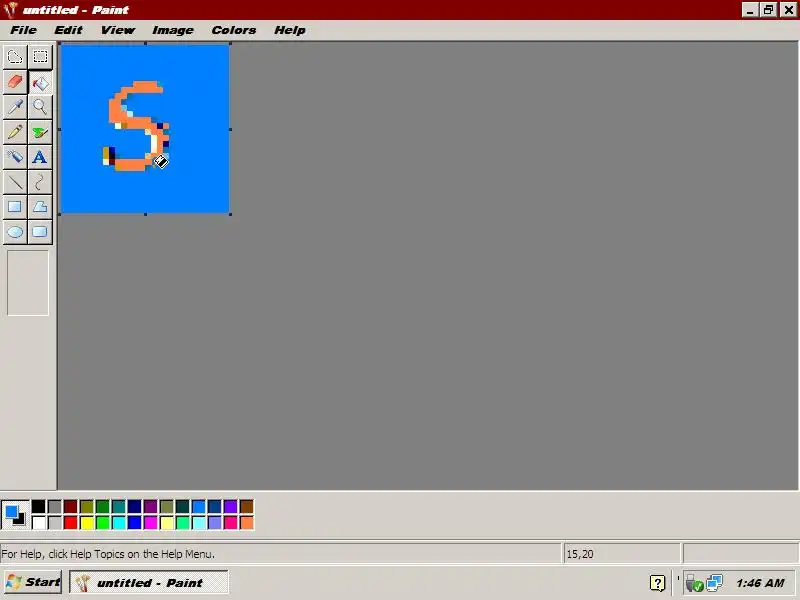This screenshot has height=600, width=800.
Task: Pick the black color swatch
Action: tap(39, 506)
